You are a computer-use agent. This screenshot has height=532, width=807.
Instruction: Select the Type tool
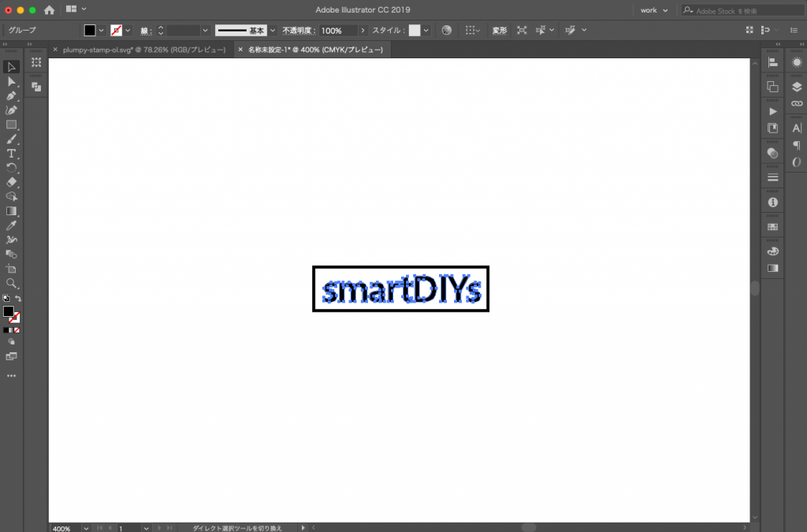point(11,154)
